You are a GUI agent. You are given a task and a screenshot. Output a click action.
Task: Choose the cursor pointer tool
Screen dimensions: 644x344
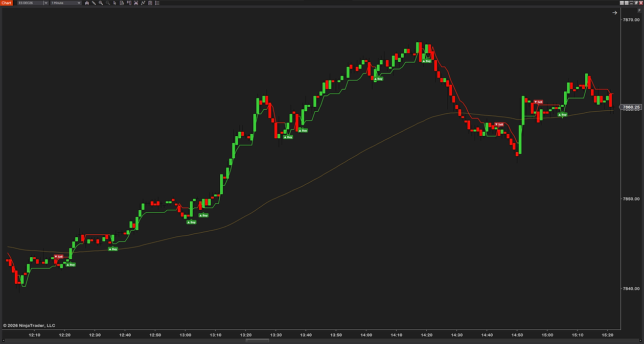(x=114, y=3)
